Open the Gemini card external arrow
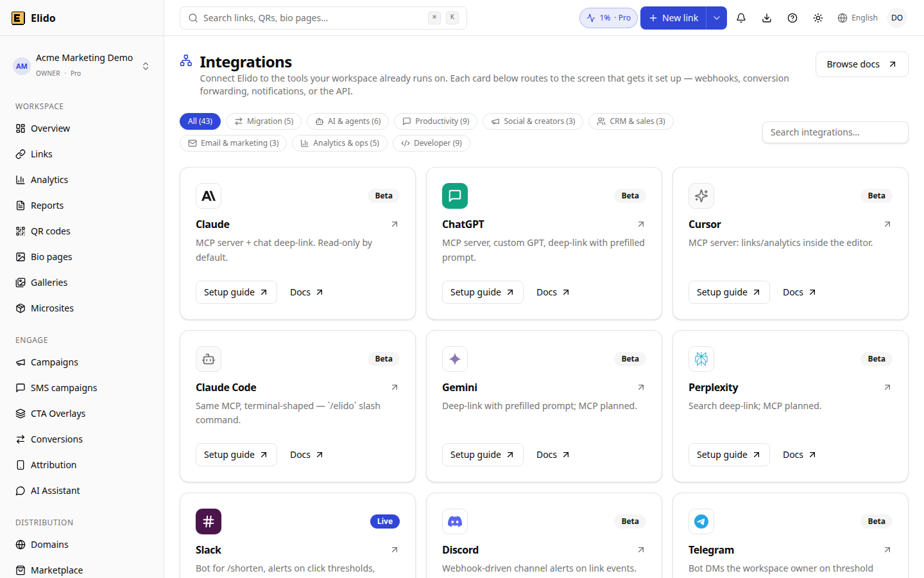The width and height of the screenshot is (924, 578). coord(641,387)
